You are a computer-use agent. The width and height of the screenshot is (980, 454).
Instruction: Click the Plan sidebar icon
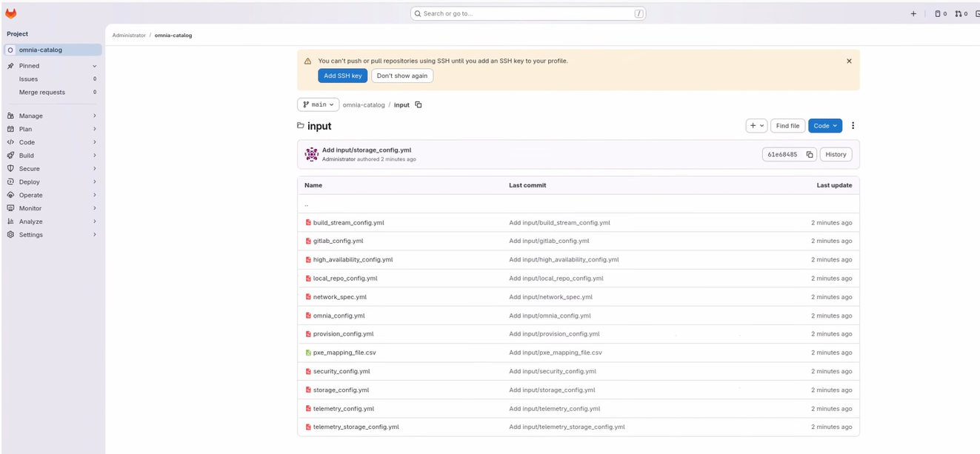coord(10,129)
